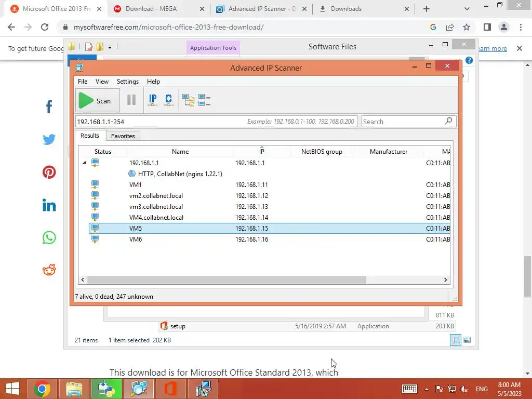The width and height of the screenshot is (532, 399).
Task: Select the VM1 row
Action: [x=270, y=184]
